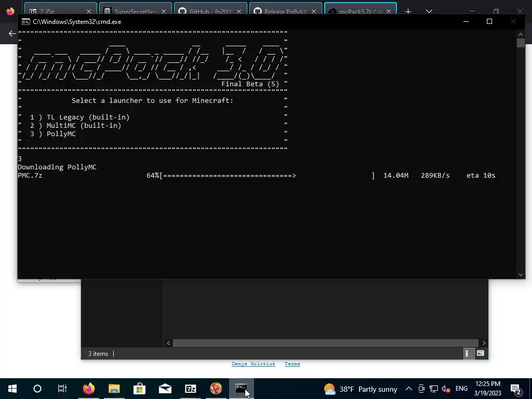Click the 'Downloading PollyMC' line
The image size is (532, 399).
tap(57, 167)
